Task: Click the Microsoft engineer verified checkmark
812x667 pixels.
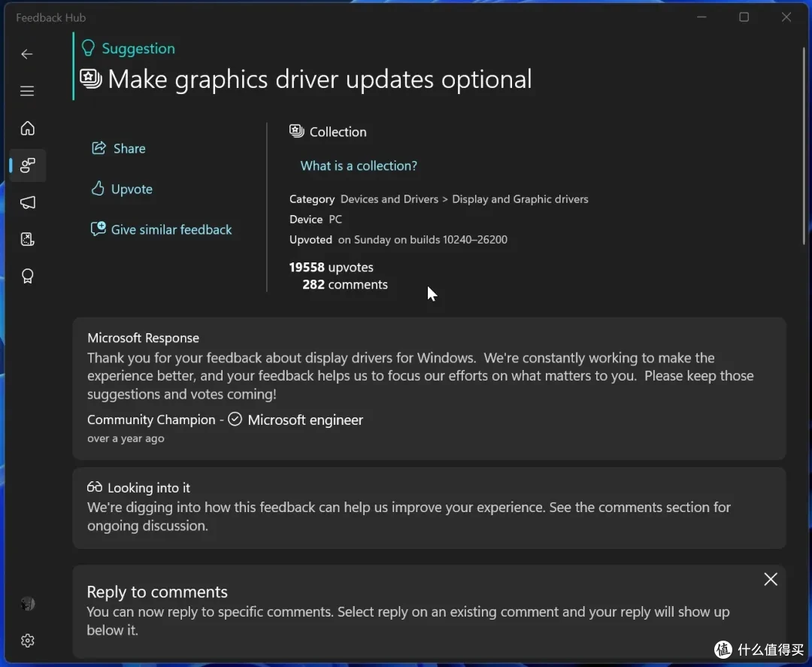Action: click(x=235, y=419)
